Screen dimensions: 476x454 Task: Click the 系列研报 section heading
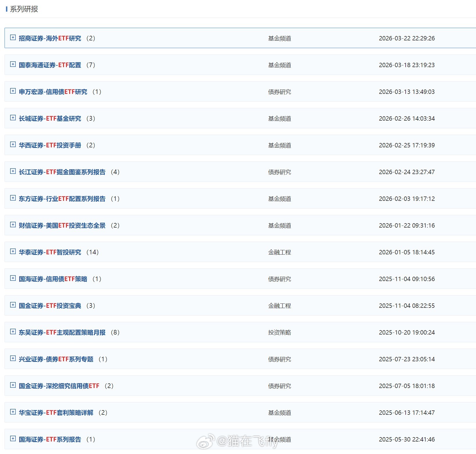[x=24, y=9]
